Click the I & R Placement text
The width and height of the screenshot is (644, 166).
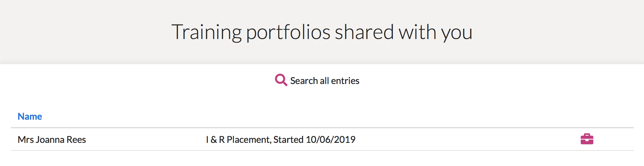click(238, 140)
